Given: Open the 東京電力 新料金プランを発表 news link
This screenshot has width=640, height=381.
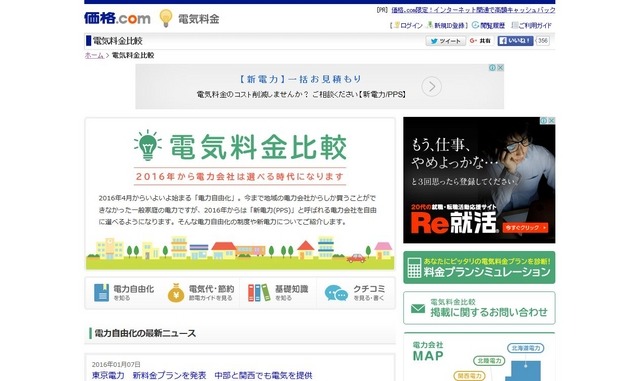Looking at the screenshot, I should click(202, 375).
